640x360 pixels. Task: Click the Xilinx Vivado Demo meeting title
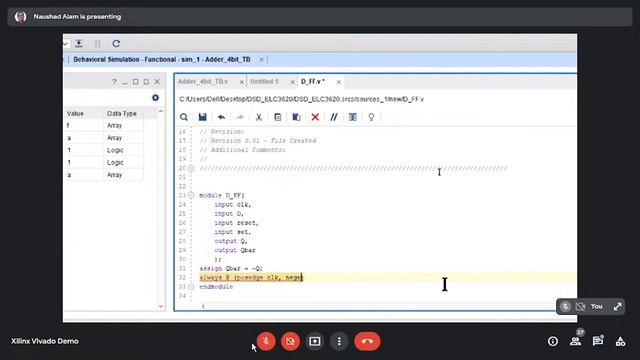45,341
